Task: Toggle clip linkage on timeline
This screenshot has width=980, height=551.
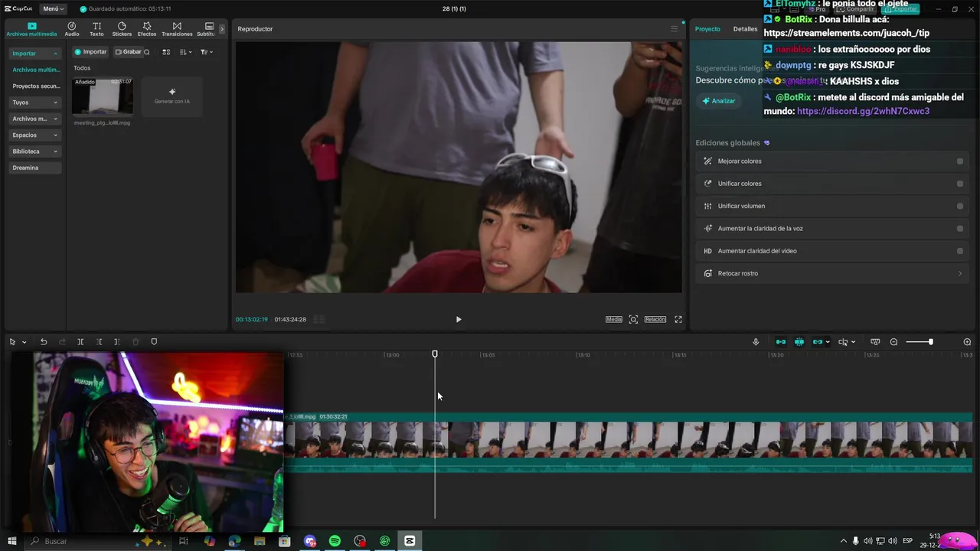Action: point(818,342)
